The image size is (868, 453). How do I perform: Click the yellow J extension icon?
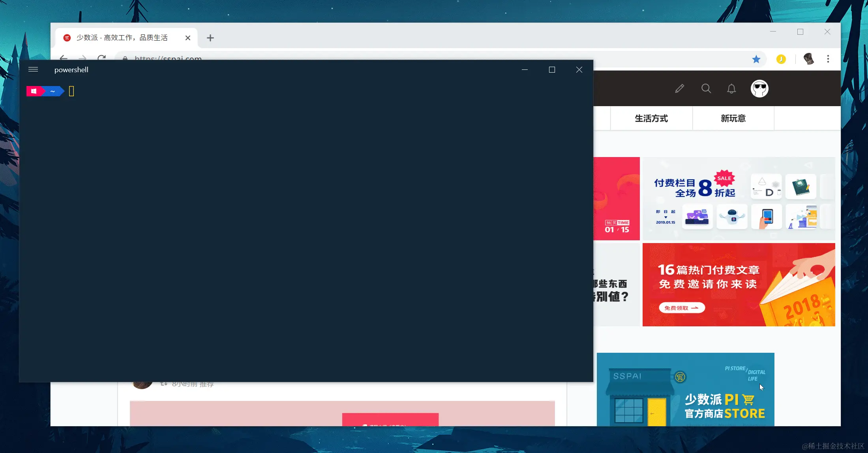781,59
